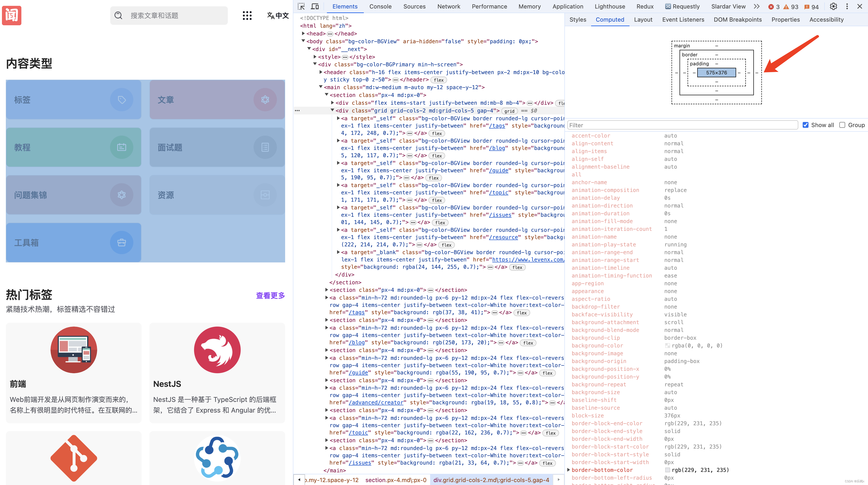Viewport: 868px width, 485px height.
Task: Expand the style element
Action: pyautogui.click(x=315, y=57)
